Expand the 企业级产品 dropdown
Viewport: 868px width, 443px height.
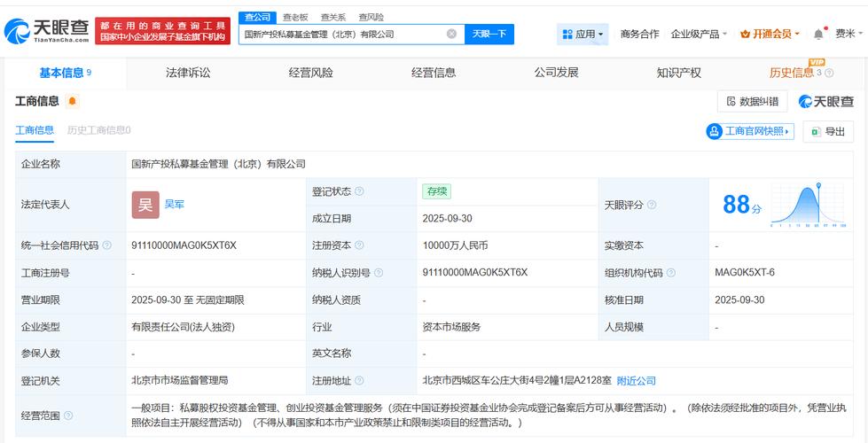[x=699, y=35]
